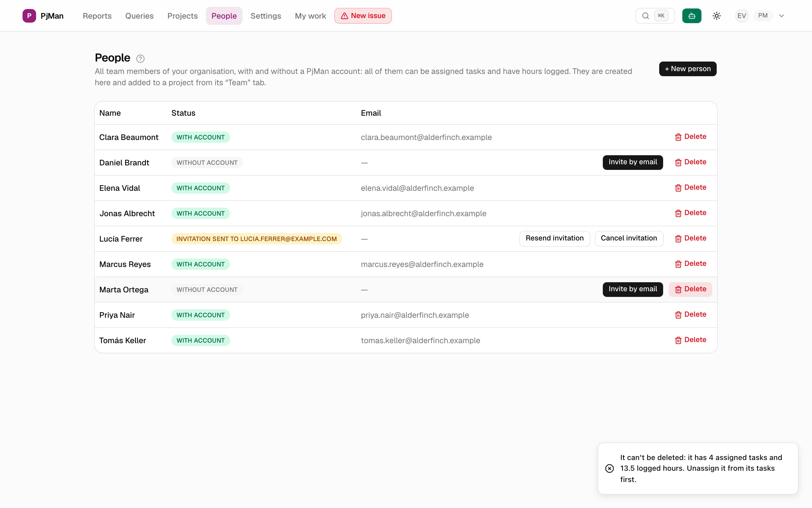Screen dimensions: 812x508
Task: Delete Clara Beaumont
Action: click(690, 137)
